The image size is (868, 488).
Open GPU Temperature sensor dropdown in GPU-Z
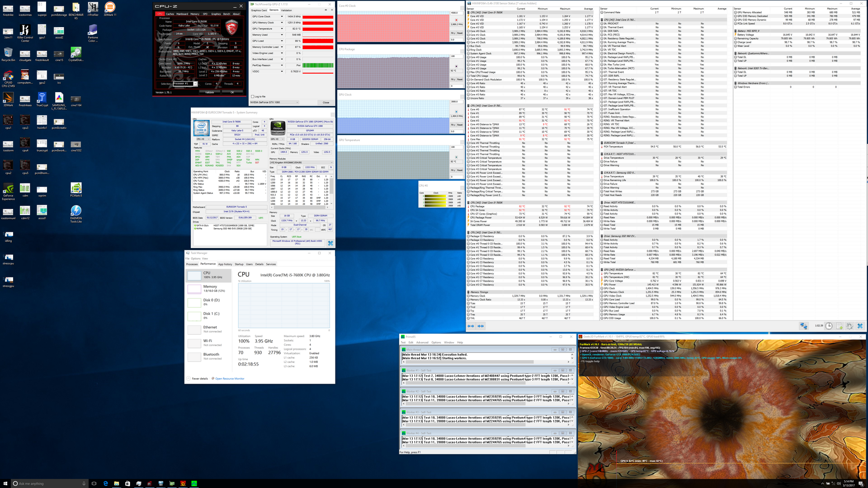[282, 28]
